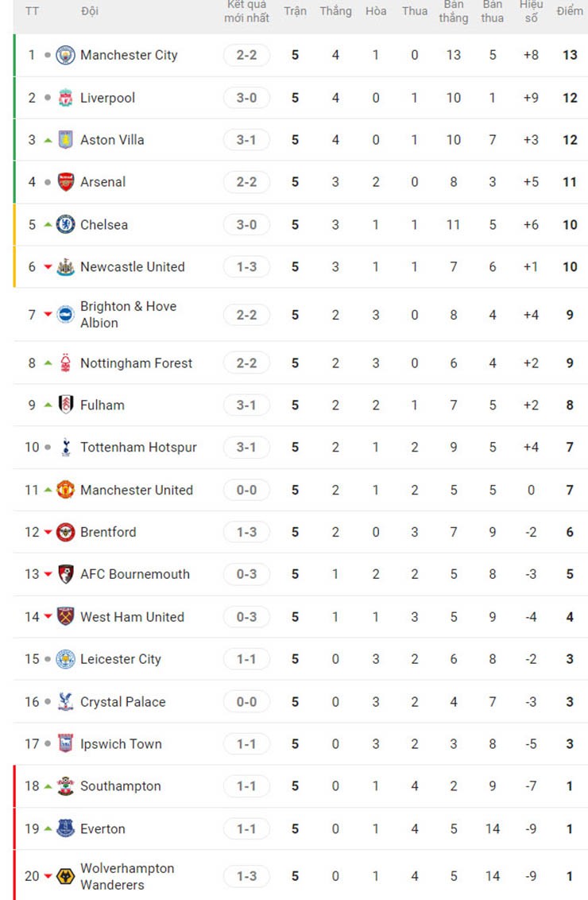Image resolution: width=588 pixels, height=900 pixels.
Task: Click the Arsenal cannon crest icon
Action: (65, 182)
